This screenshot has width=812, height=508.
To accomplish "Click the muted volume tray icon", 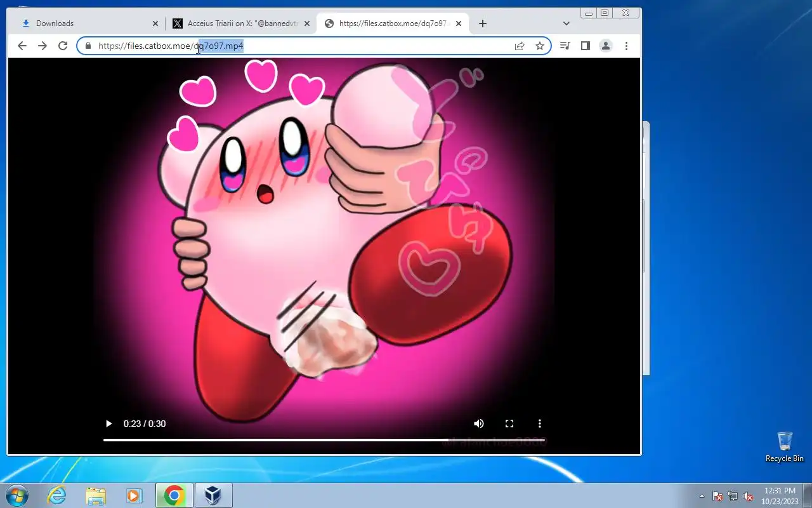I will (x=748, y=496).
